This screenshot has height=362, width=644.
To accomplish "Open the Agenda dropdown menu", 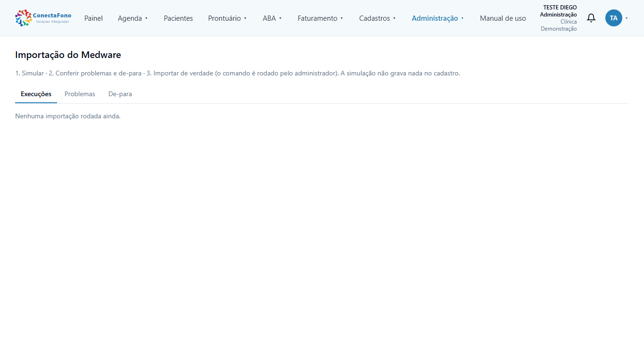I will (x=133, y=18).
